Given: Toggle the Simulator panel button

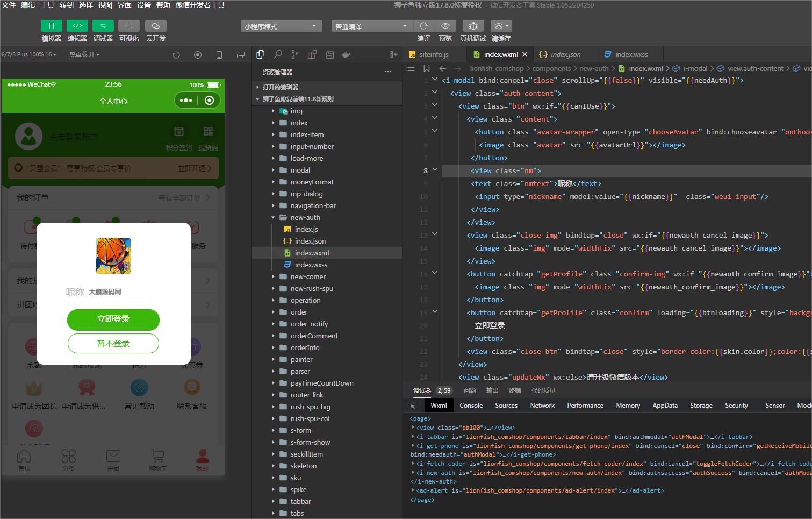Looking at the screenshot, I should coord(51,26).
